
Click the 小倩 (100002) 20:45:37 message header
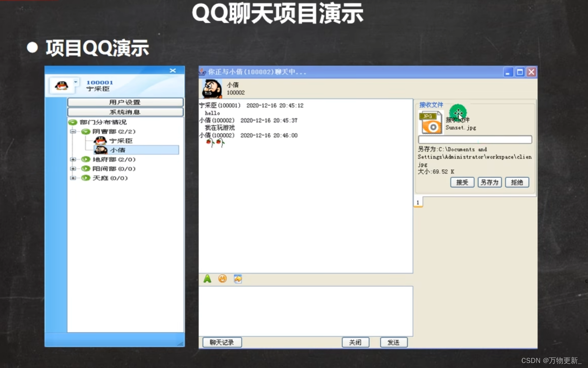(248, 120)
